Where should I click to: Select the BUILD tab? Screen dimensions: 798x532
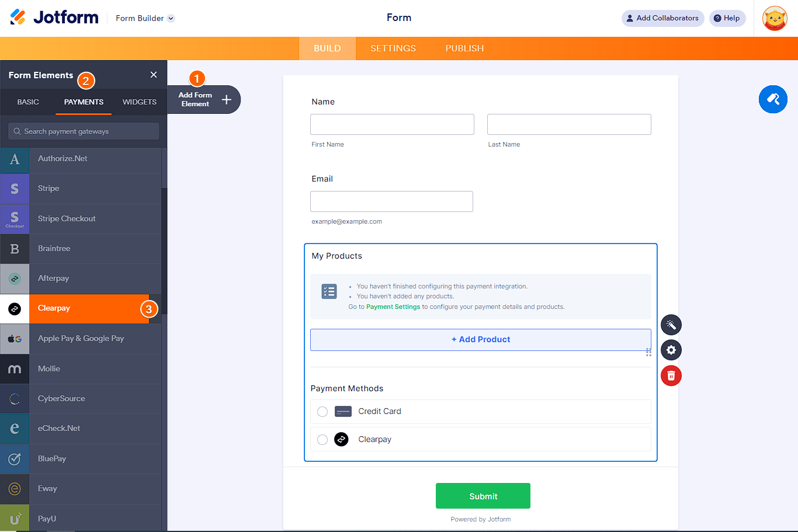point(327,48)
